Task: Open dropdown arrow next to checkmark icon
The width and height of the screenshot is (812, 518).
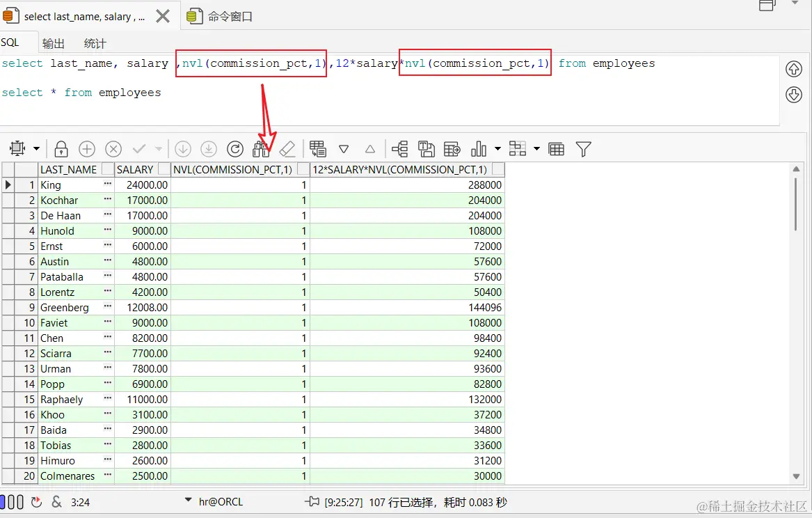Action: (x=159, y=149)
